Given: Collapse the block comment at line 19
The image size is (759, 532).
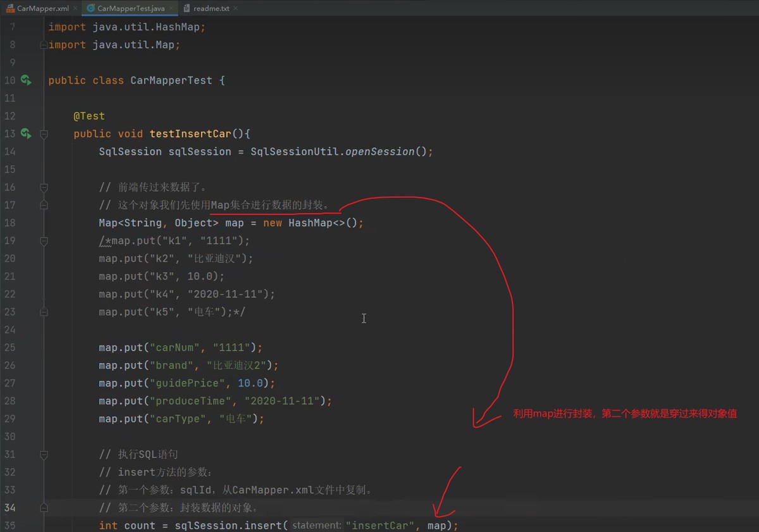Looking at the screenshot, I should (x=44, y=240).
